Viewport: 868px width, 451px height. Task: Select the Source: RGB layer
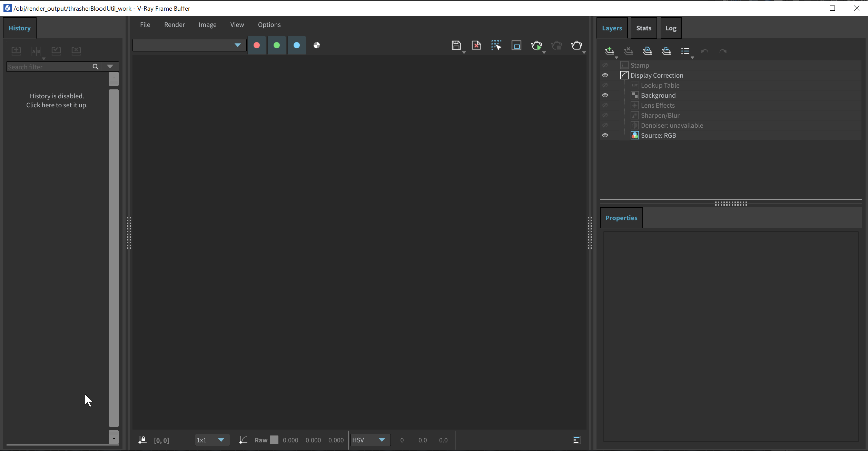[x=731, y=135]
